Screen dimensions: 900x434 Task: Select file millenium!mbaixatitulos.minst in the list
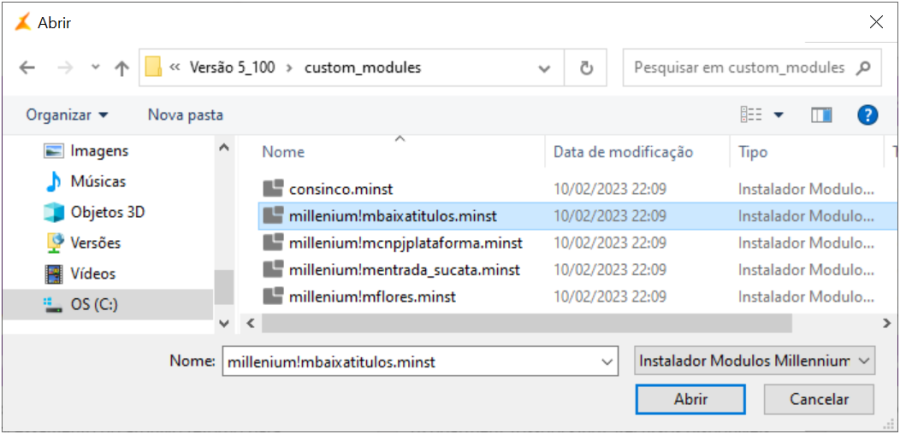pos(393,216)
